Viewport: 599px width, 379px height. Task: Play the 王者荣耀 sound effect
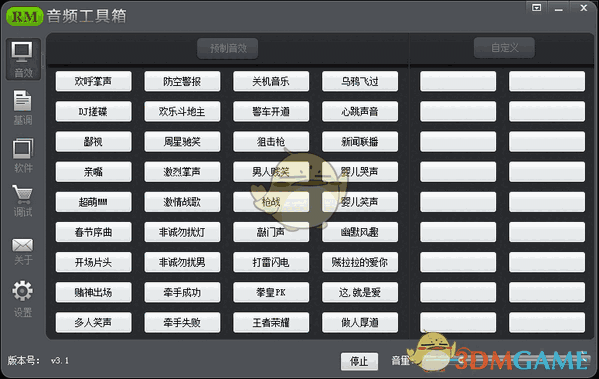pos(271,323)
